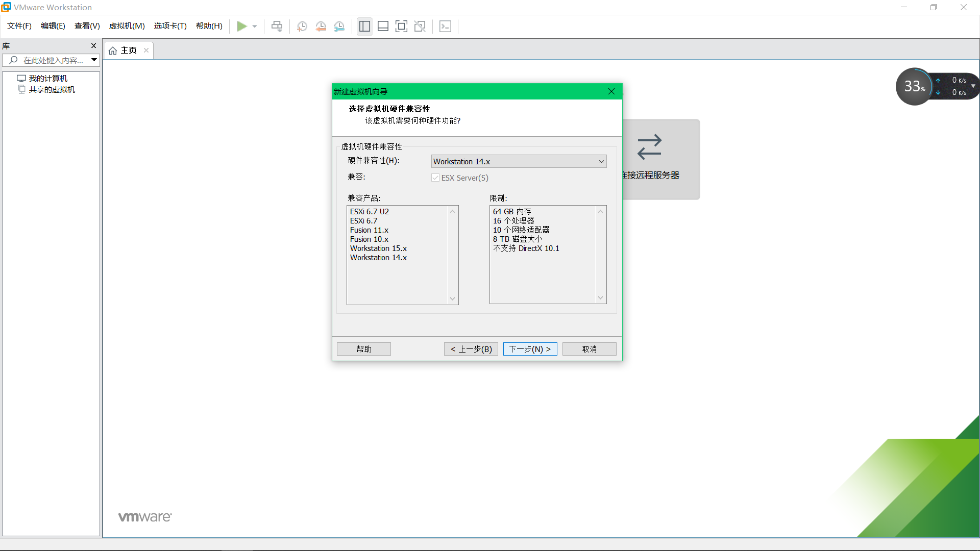
Task: Select ESXi 6.7 in compatible products list
Action: point(364,221)
